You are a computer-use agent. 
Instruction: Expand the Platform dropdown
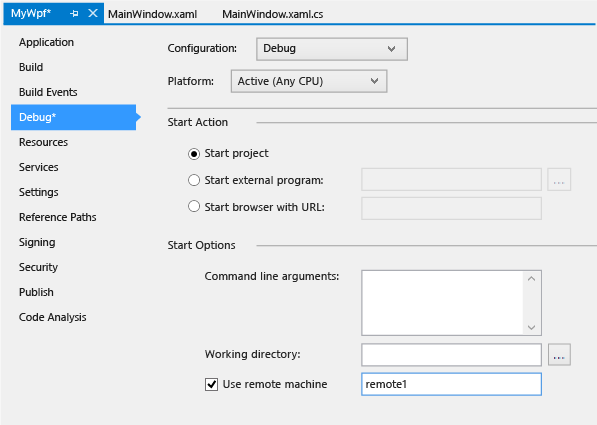coord(309,81)
